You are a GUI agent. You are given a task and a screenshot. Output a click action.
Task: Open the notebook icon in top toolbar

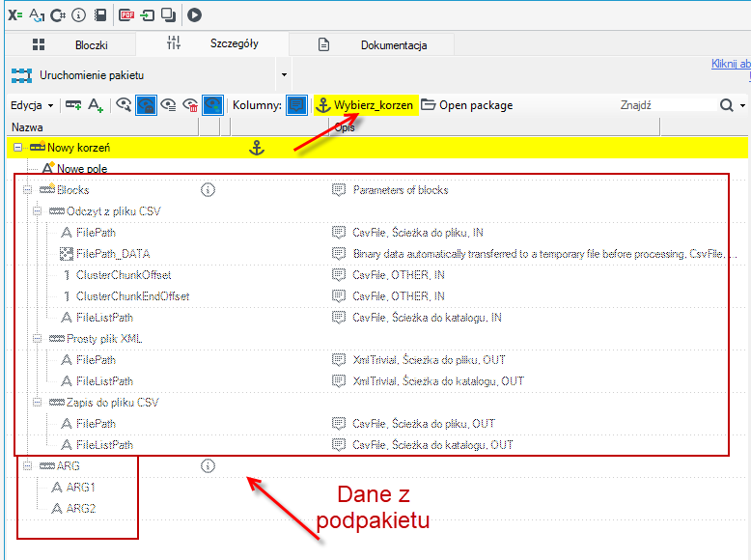click(x=100, y=15)
